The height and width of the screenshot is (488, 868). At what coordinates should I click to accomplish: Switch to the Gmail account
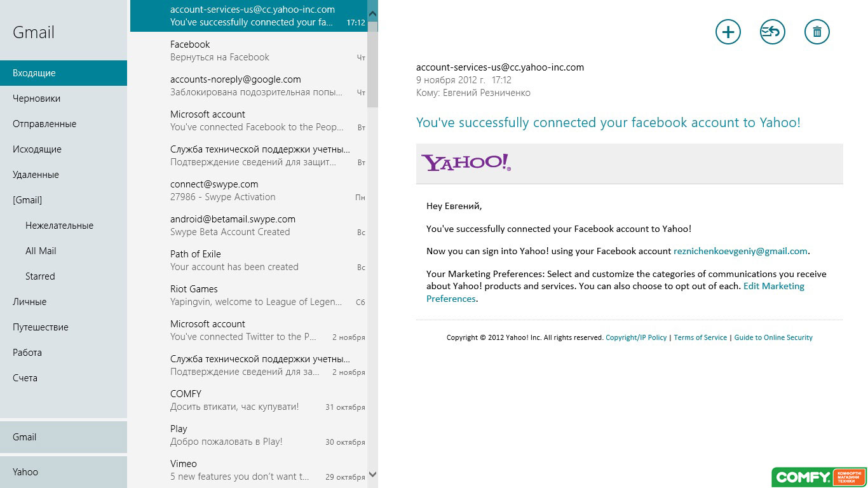[64, 437]
